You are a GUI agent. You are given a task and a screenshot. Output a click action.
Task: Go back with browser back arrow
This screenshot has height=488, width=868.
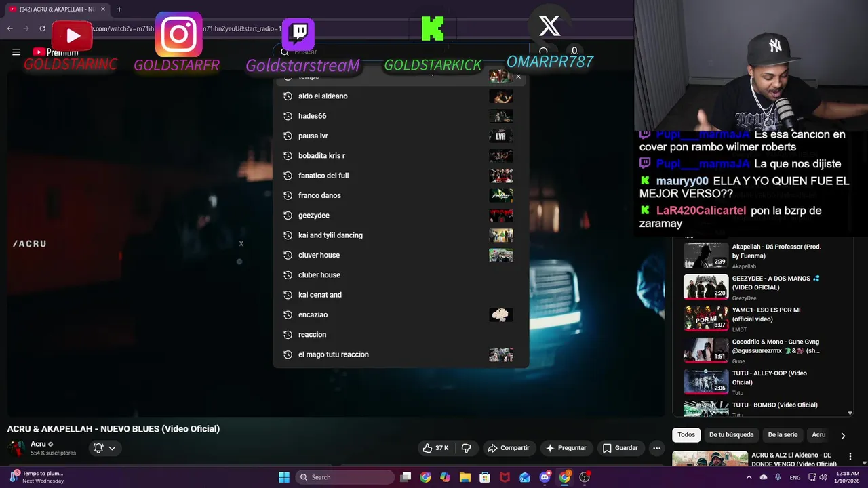point(10,28)
